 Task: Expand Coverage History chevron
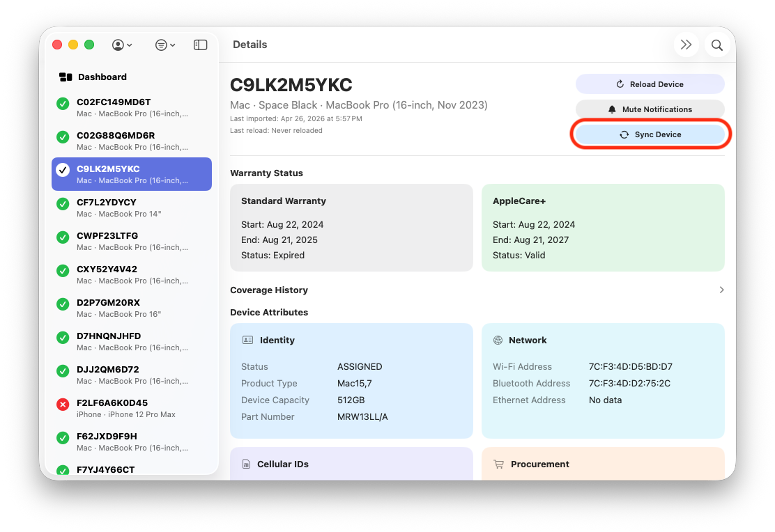coord(721,290)
